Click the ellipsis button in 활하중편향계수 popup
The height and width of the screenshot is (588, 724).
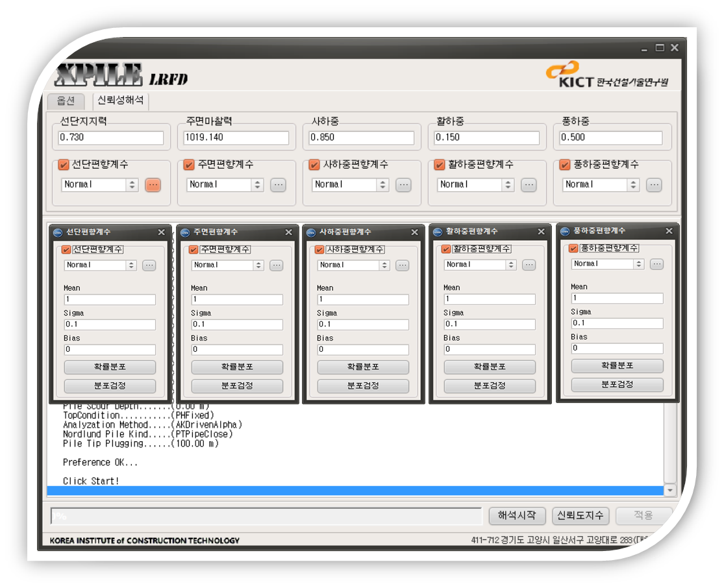(529, 265)
